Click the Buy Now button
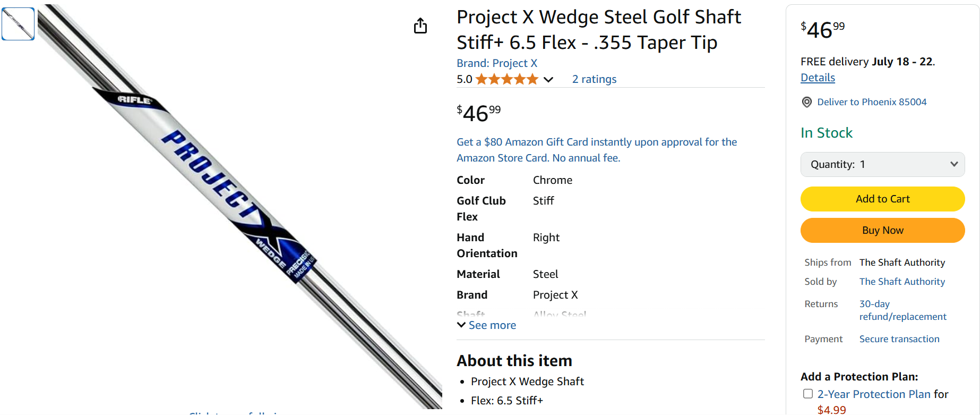 882,230
